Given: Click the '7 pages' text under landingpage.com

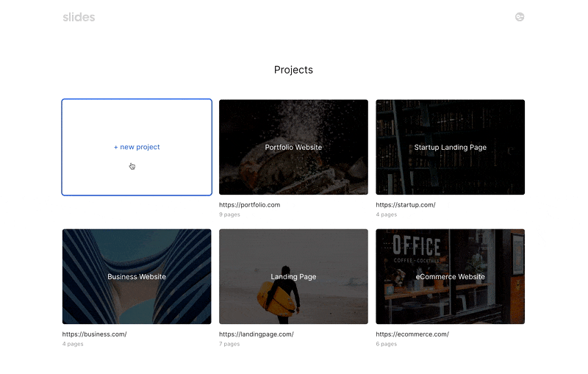Looking at the screenshot, I should [x=229, y=344].
